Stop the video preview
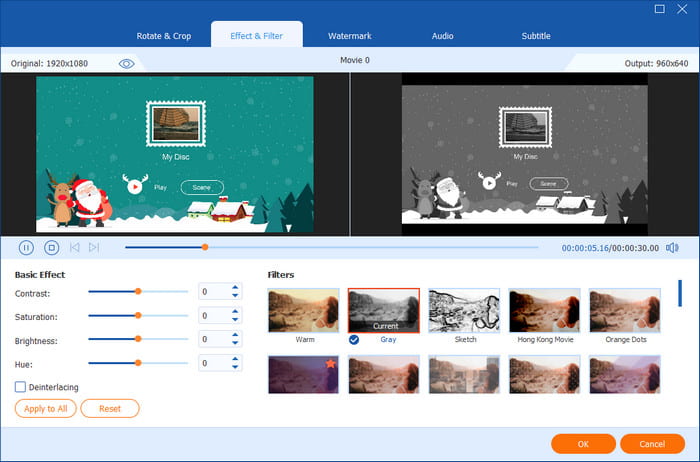This screenshot has width=700, height=462. 52,247
